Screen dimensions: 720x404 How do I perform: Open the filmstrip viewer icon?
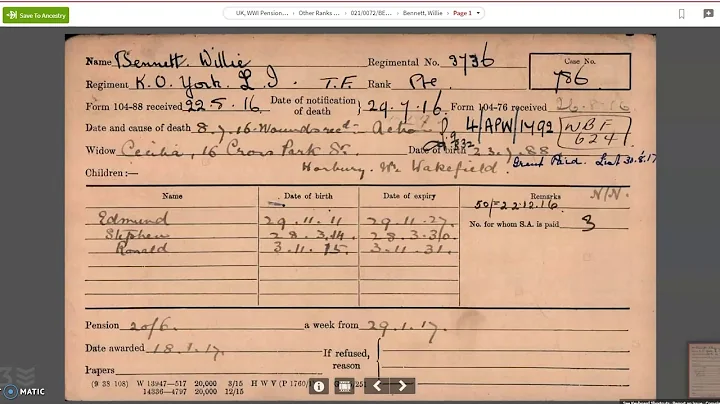click(x=344, y=386)
